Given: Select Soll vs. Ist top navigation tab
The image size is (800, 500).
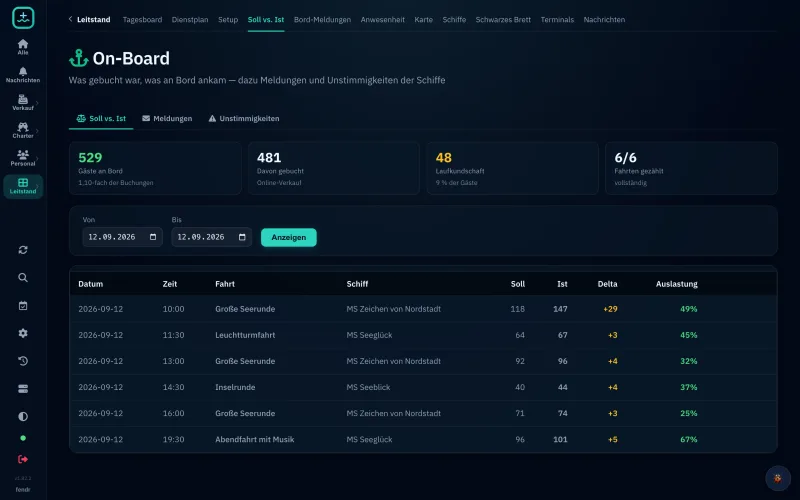Looking at the screenshot, I should 266,19.
